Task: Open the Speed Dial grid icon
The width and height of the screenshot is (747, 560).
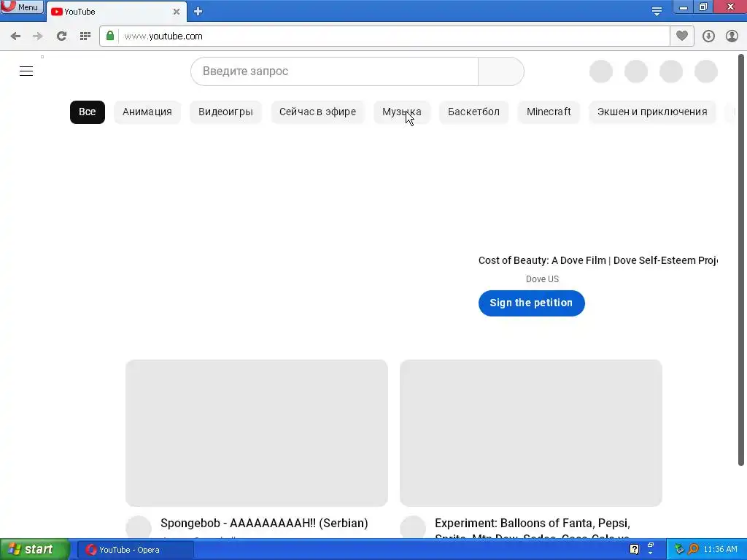Action: coord(85,36)
